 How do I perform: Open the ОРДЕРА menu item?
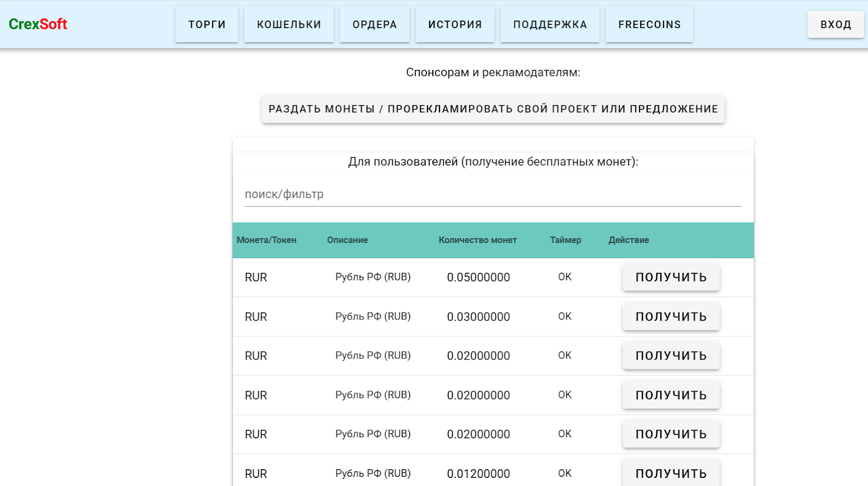tap(374, 24)
